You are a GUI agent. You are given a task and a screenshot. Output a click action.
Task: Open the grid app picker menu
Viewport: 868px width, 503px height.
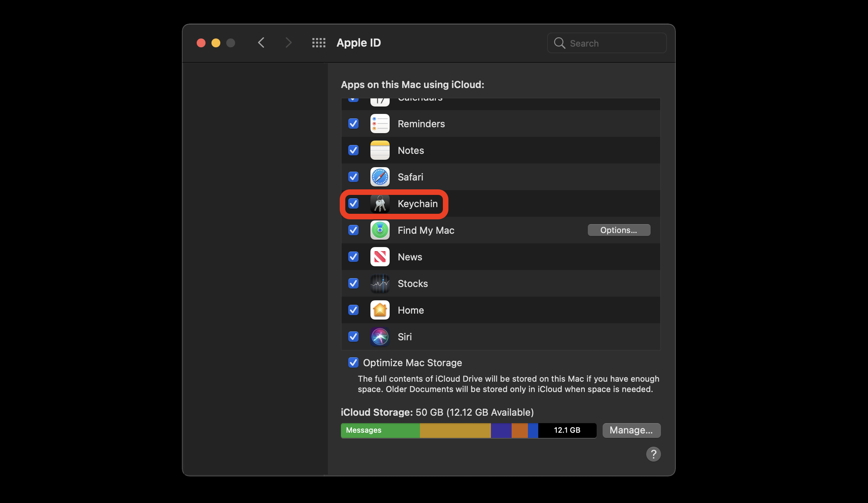coord(317,43)
